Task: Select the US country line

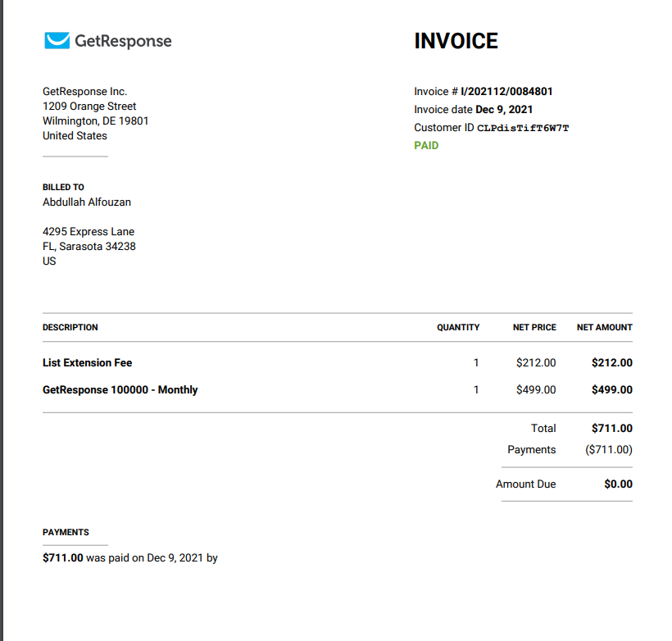Action: 49,261
